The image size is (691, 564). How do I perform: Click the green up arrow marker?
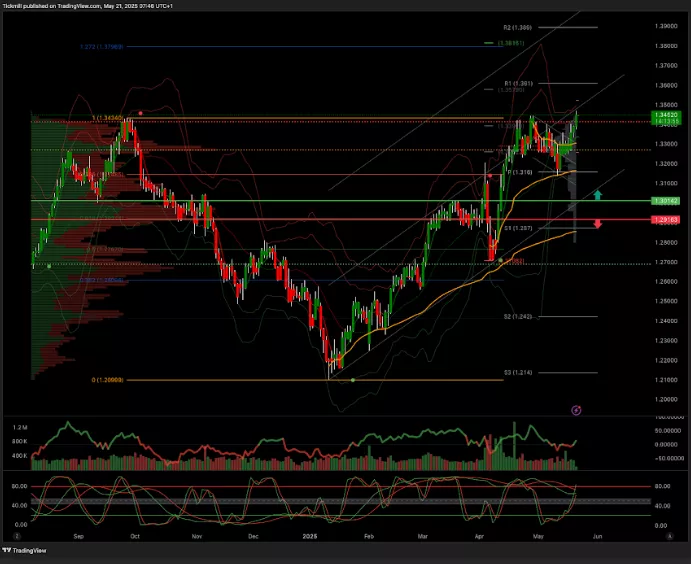tap(597, 194)
